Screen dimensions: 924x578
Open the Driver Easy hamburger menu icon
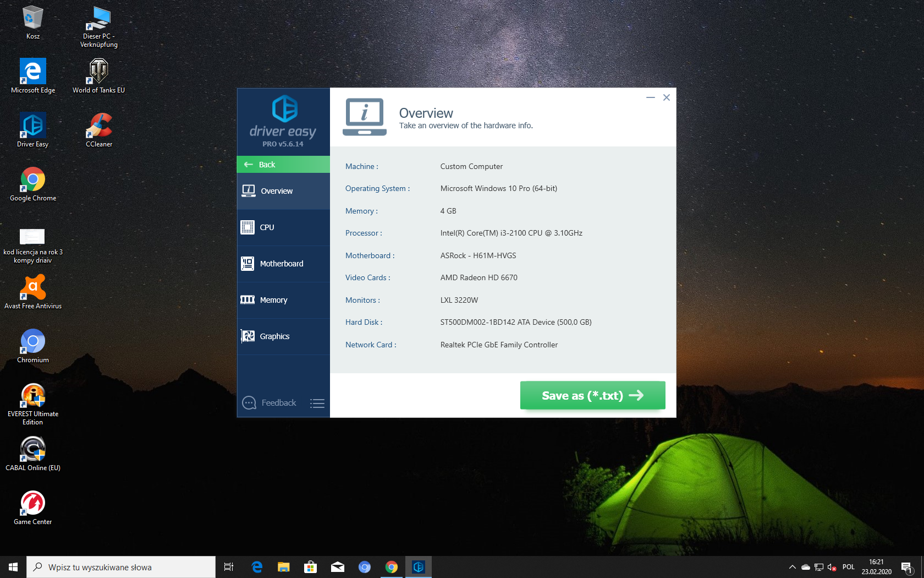click(317, 403)
